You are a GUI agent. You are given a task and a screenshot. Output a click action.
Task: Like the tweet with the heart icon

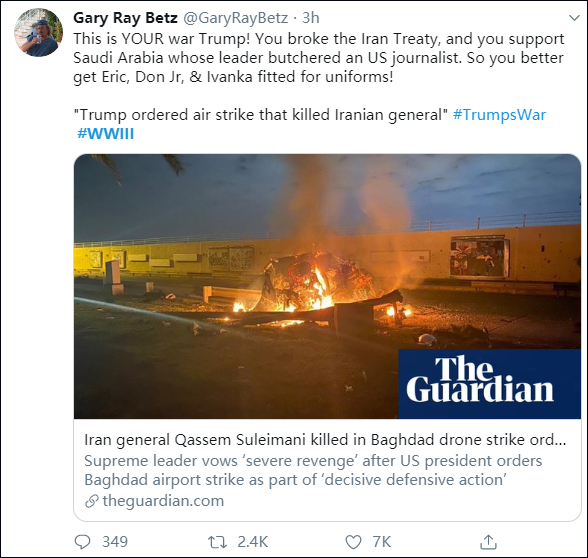353,542
